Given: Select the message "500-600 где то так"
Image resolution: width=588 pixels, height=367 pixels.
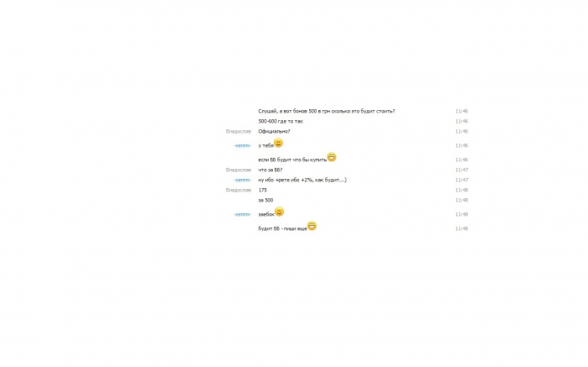Looking at the screenshot, I should click(x=281, y=122).
